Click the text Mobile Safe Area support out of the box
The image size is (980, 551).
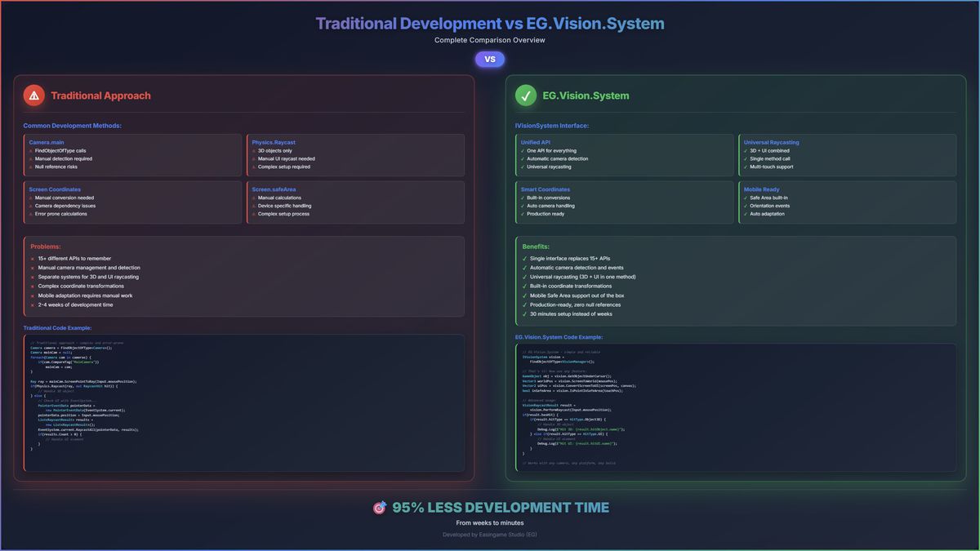pos(577,295)
